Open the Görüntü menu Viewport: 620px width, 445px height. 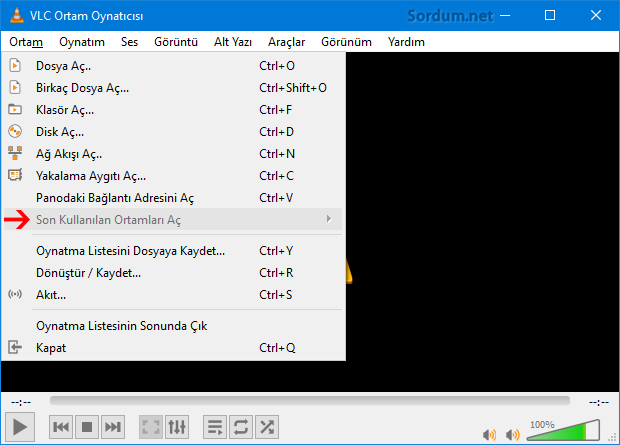[176, 42]
